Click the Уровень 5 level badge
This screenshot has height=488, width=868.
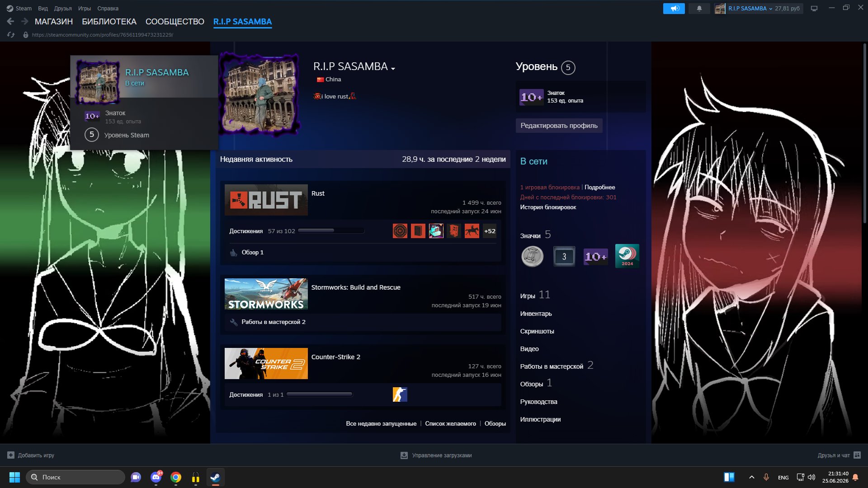[x=568, y=67]
